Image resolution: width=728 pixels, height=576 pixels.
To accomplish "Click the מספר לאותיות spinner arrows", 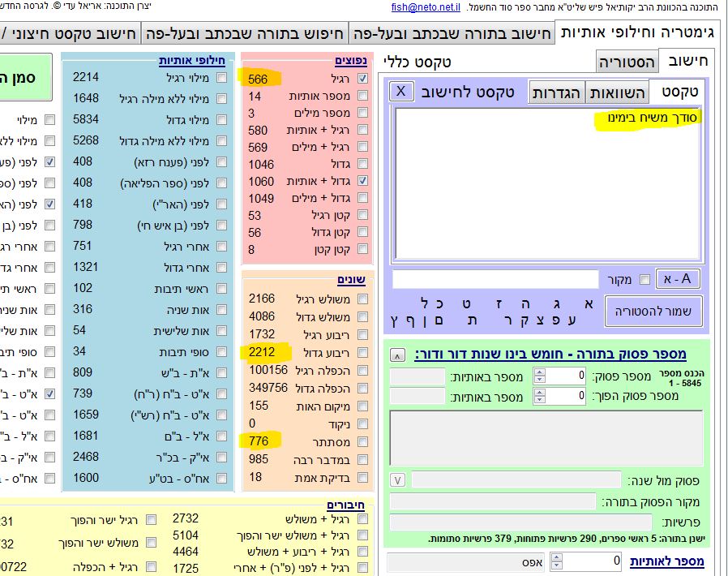I will (x=557, y=561).
